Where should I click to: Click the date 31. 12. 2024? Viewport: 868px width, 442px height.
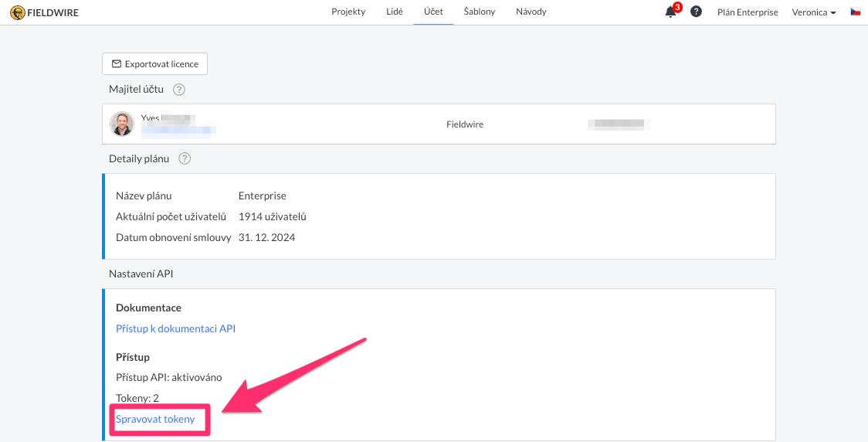point(267,238)
